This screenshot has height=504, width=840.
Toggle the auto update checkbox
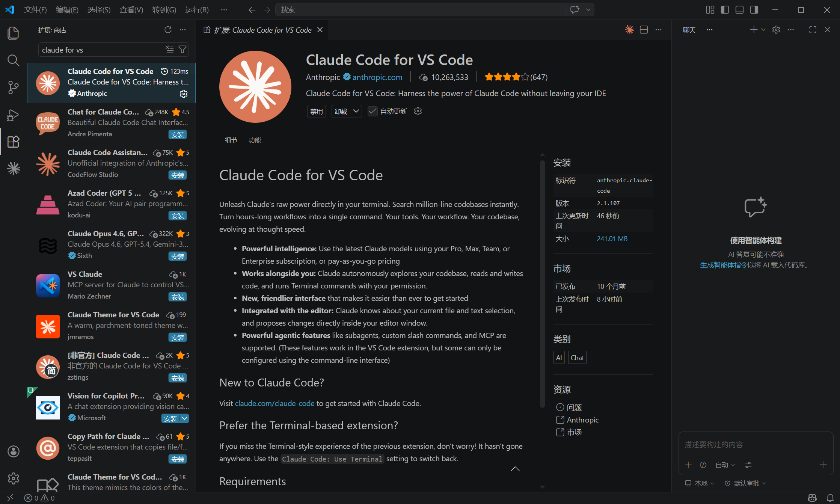point(372,111)
